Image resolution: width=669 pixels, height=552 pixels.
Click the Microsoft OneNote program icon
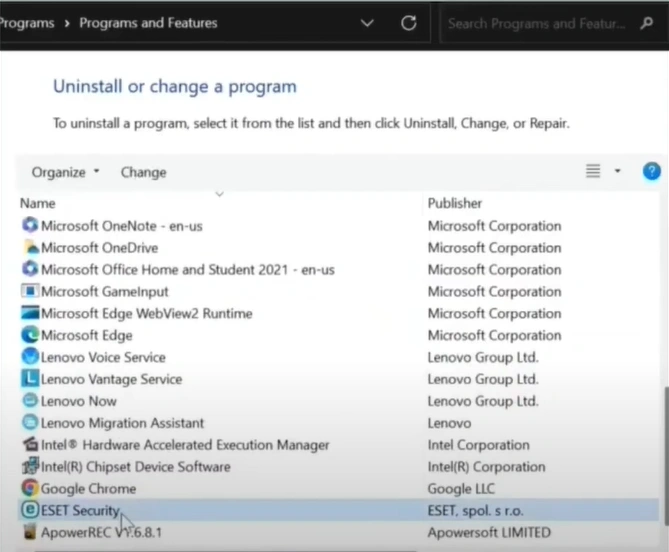[30, 225]
